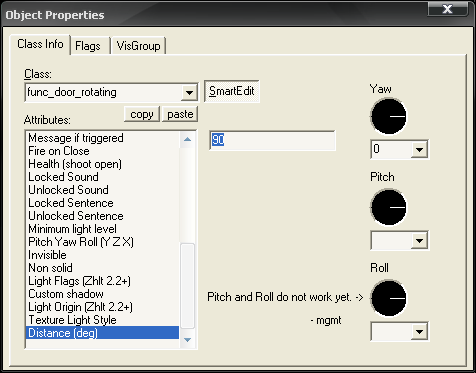Select Pitch Yaw Roll (Y Z X) attribute
This screenshot has width=476, height=373.
(x=102, y=242)
